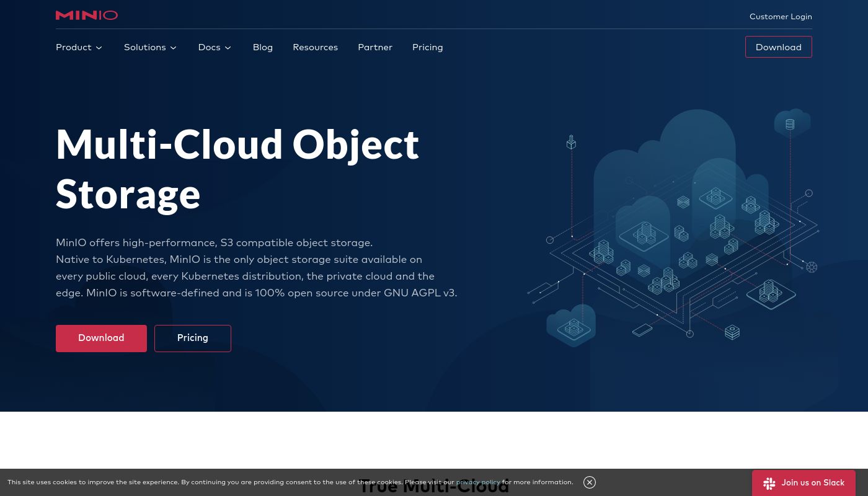Click the Join us on Slack button
Image resolution: width=868 pixels, height=496 pixels.
pyautogui.click(x=804, y=483)
